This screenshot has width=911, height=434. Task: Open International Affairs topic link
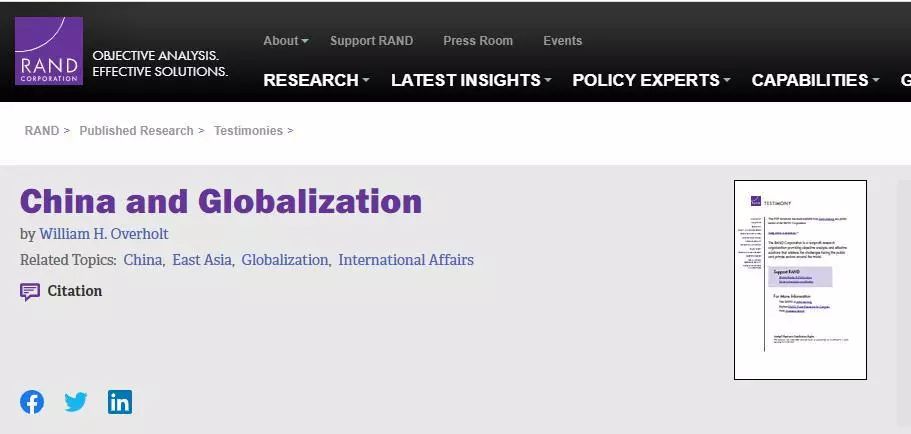(x=406, y=260)
